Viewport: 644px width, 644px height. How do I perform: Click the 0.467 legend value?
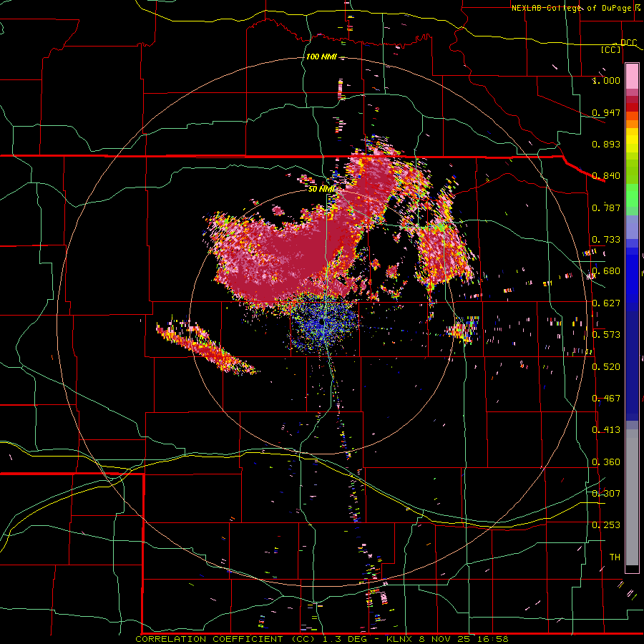[606, 399]
